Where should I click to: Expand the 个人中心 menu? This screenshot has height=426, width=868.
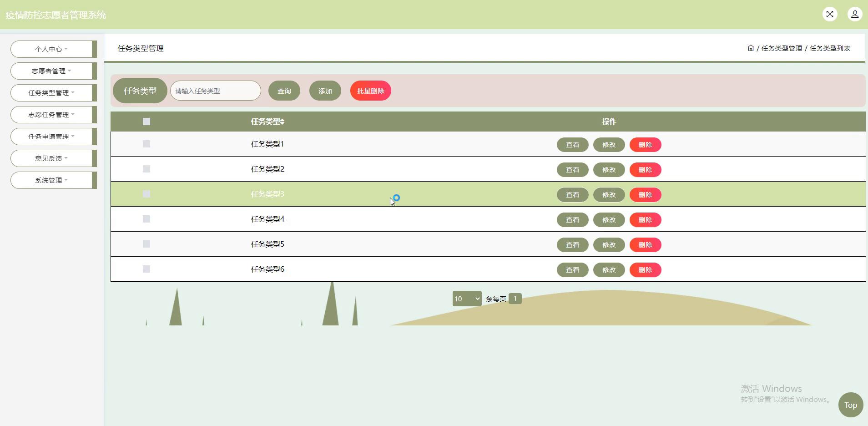point(53,49)
